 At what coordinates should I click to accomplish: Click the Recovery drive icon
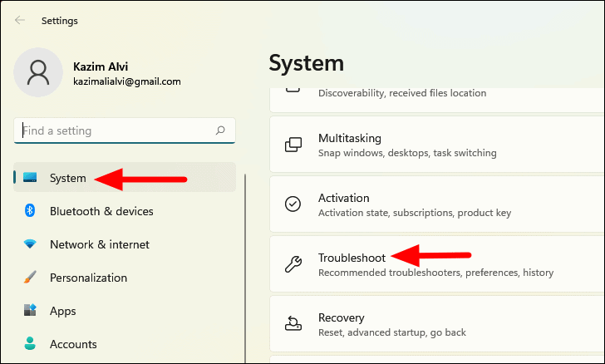pyautogui.click(x=293, y=323)
